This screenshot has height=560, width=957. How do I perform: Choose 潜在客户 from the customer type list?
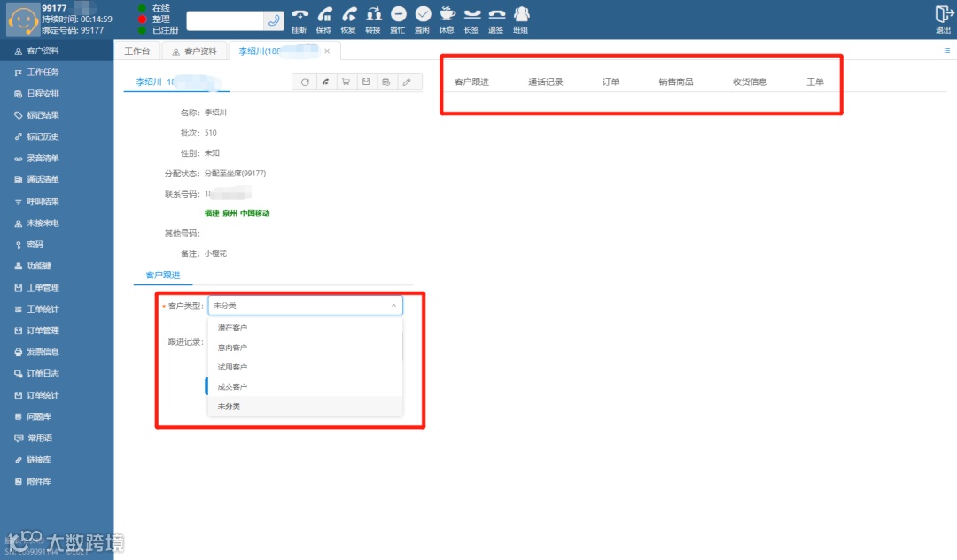[305, 328]
